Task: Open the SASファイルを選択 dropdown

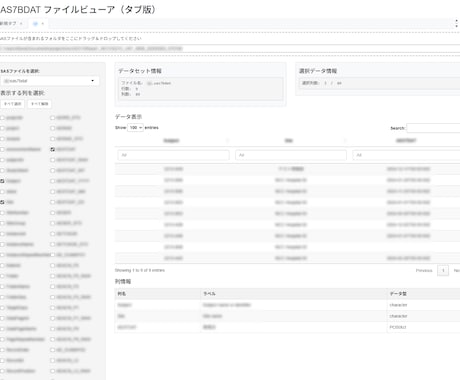Action: pos(50,81)
